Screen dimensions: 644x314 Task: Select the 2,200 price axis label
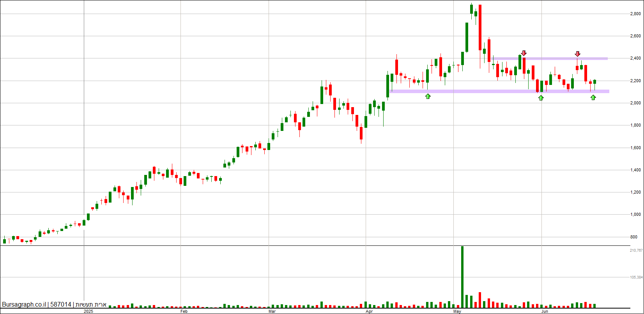point(635,81)
